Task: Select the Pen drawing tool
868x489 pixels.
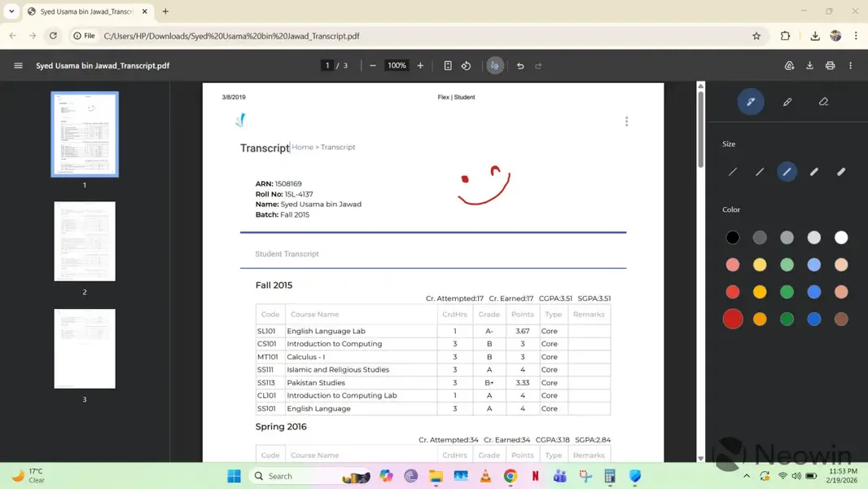Action: point(751,102)
